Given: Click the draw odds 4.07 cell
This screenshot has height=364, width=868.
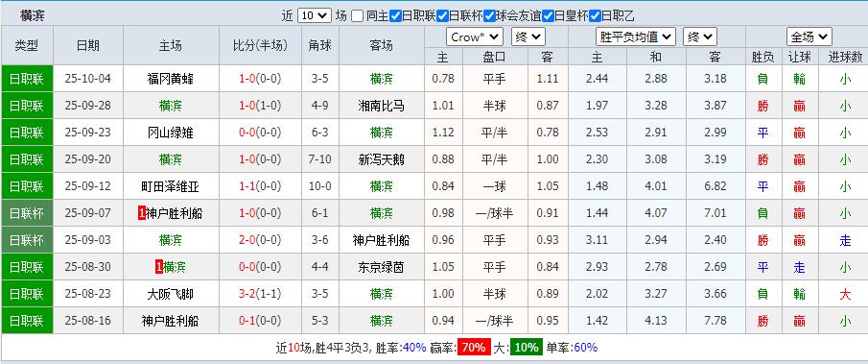Looking at the screenshot, I should click(656, 213).
